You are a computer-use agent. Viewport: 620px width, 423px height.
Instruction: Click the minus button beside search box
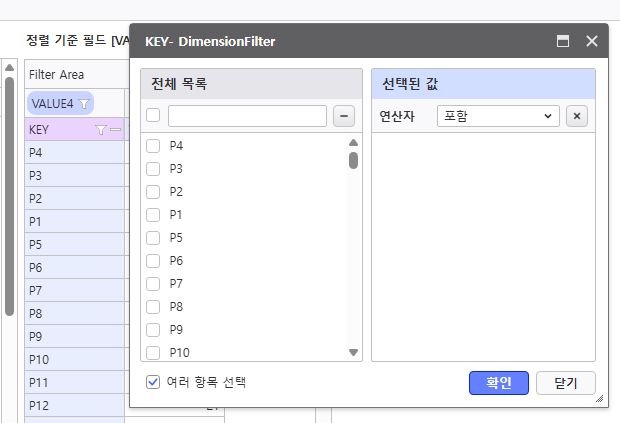pyautogui.click(x=343, y=116)
